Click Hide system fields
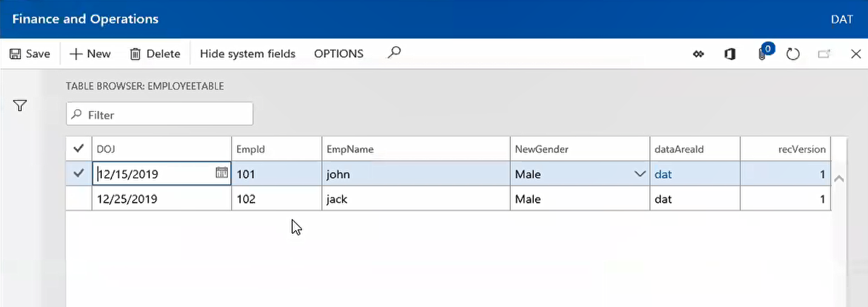 [247, 54]
